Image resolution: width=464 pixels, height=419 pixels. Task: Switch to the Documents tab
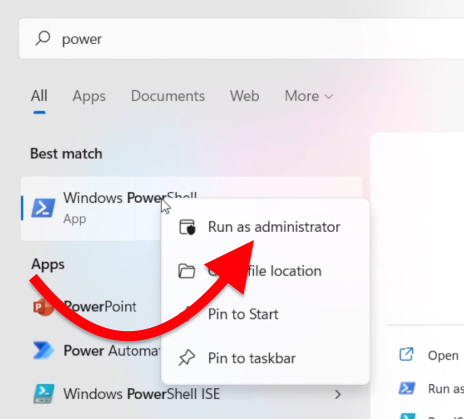tap(168, 96)
